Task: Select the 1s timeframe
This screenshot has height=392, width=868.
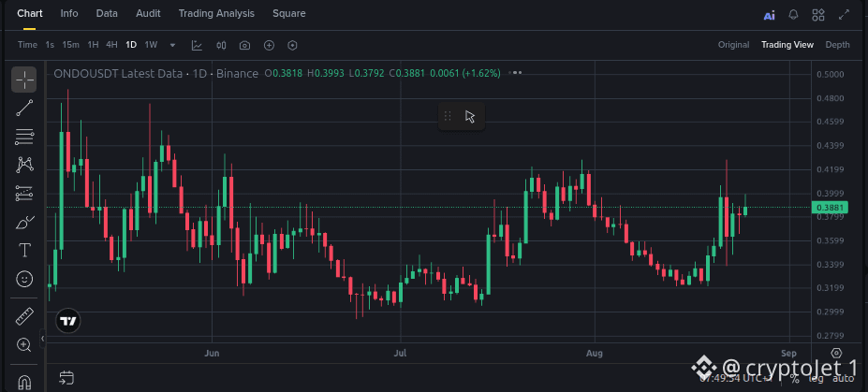Action: point(50,45)
